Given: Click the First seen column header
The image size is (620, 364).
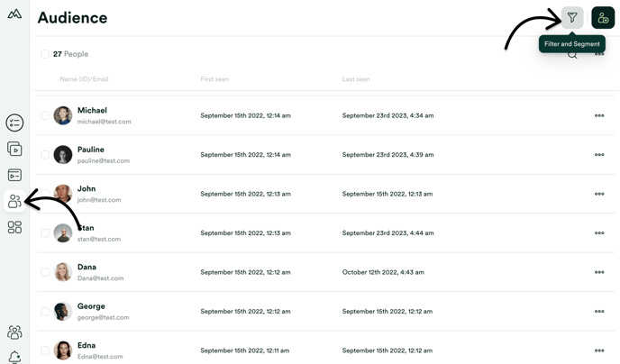Looking at the screenshot, I should click(214, 79).
